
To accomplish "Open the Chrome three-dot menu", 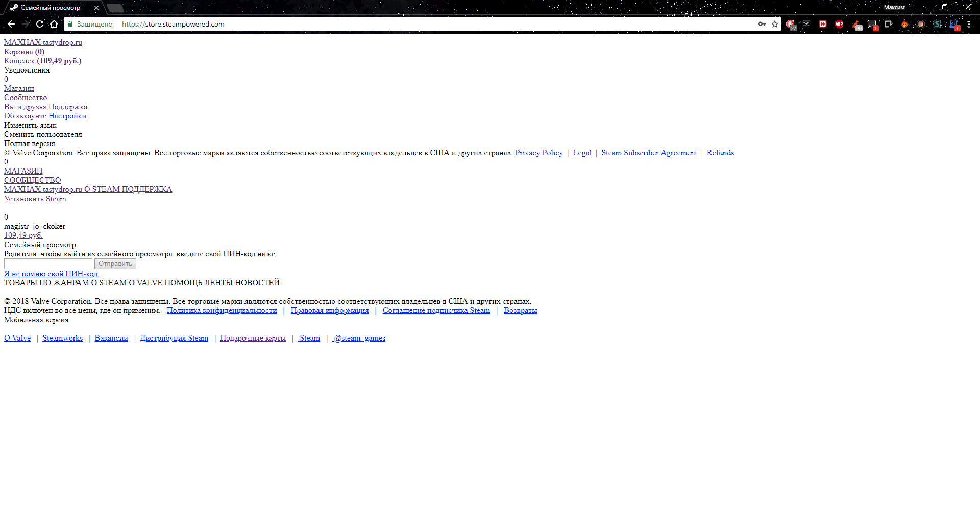I will coord(969,24).
